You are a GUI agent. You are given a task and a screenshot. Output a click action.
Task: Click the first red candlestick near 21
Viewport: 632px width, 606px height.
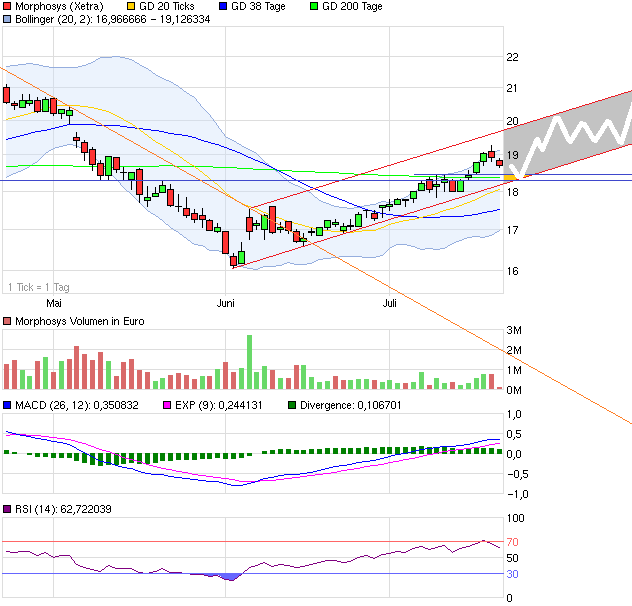click(6, 95)
